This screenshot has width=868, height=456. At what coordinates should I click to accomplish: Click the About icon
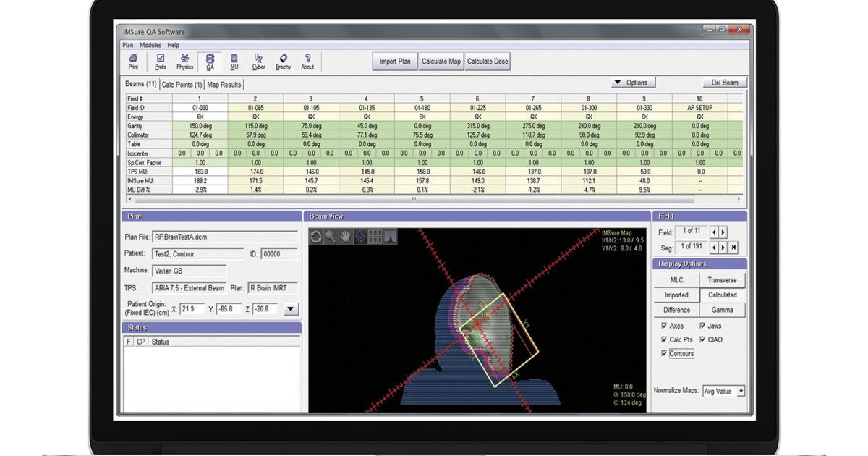[307, 59]
